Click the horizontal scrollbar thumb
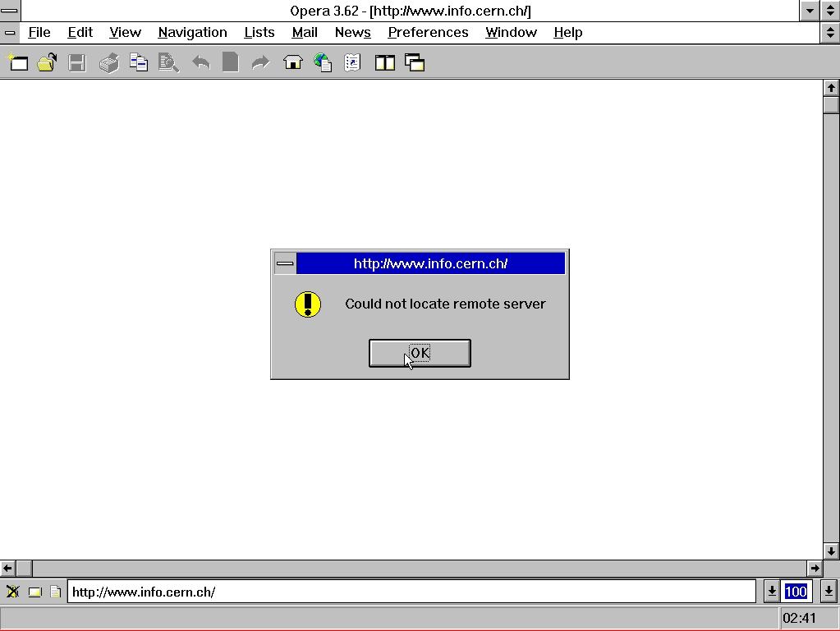The height and width of the screenshot is (631, 840). pos(24,568)
